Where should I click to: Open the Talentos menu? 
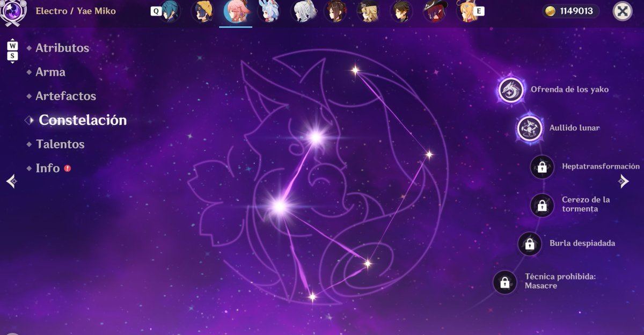[60, 144]
